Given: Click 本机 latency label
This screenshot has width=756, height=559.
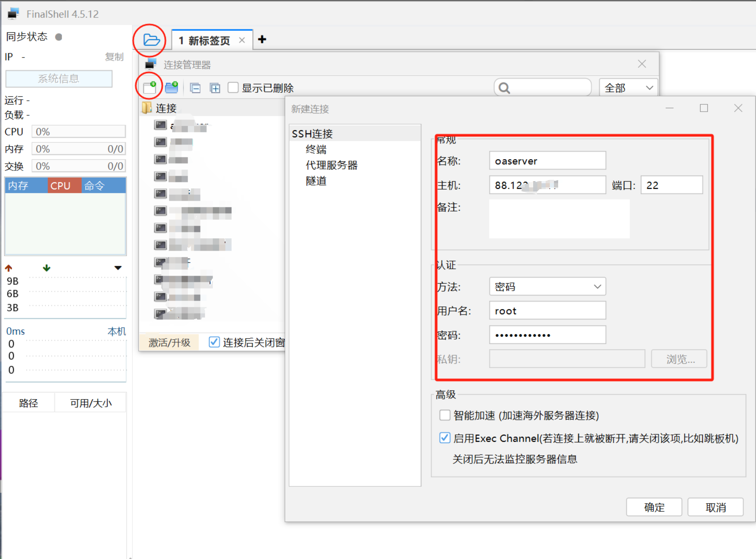Looking at the screenshot, I should [117, 331].
